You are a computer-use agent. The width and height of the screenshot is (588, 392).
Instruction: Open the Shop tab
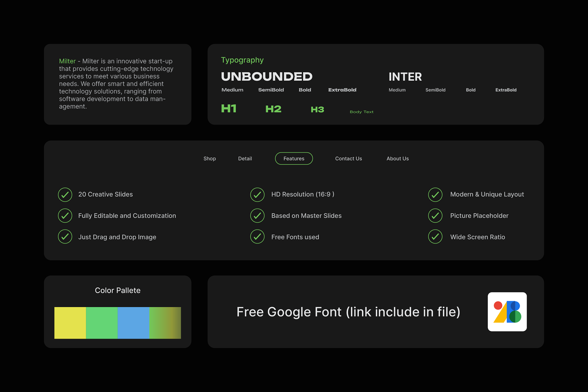click(209, 159)
